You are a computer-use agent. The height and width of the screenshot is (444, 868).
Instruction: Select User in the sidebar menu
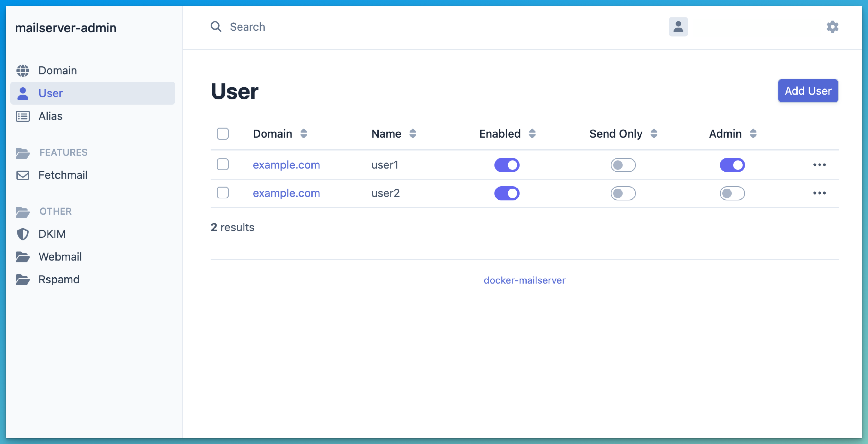point(51,93)
